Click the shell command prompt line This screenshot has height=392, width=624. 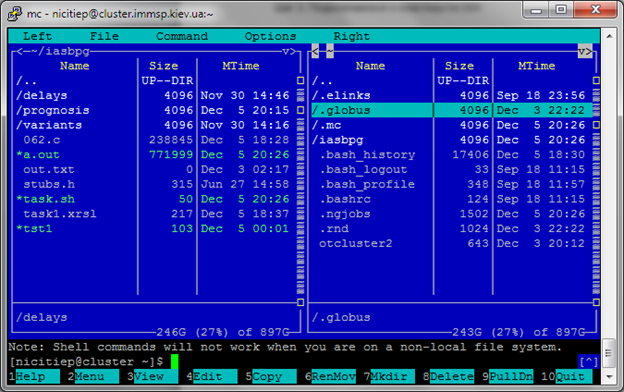click(x=292, y=362)
